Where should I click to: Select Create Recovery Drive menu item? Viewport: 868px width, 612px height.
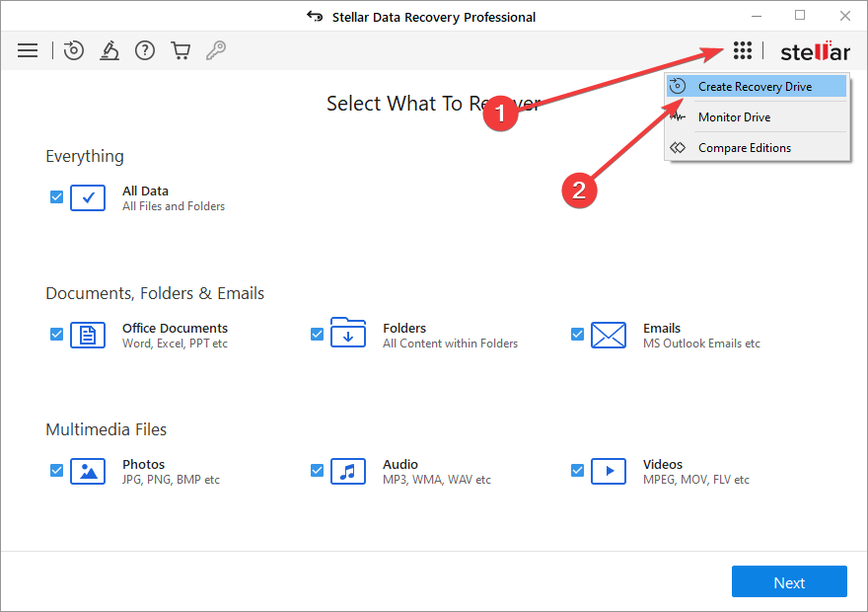[x=757, y=87]
